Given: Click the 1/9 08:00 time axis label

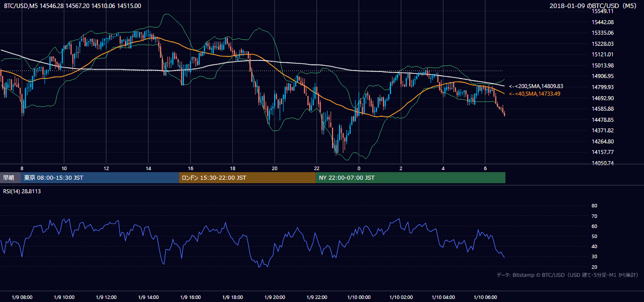Looking at the screenshot, I should (x=22, y=297).
